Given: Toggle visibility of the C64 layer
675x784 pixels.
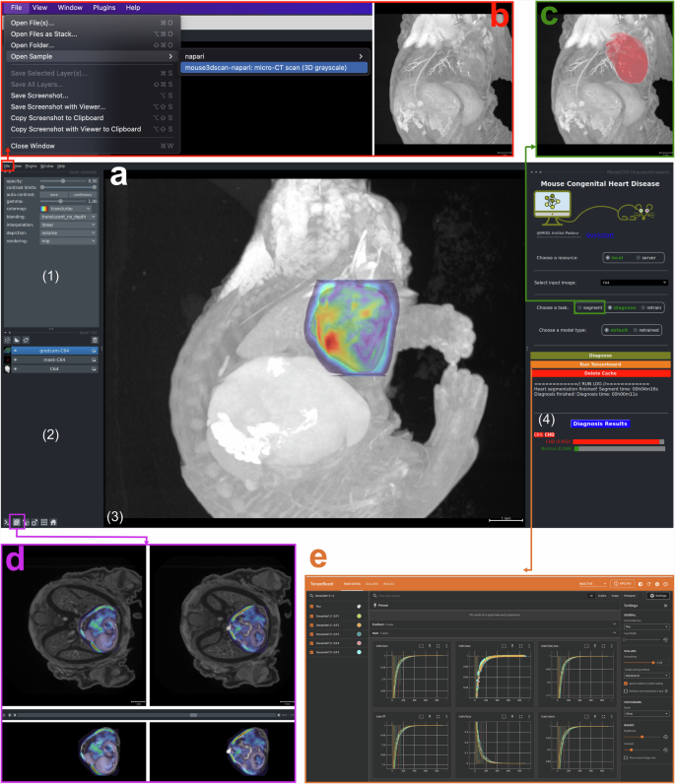Looking at the screenshot, I should [15, 369].
